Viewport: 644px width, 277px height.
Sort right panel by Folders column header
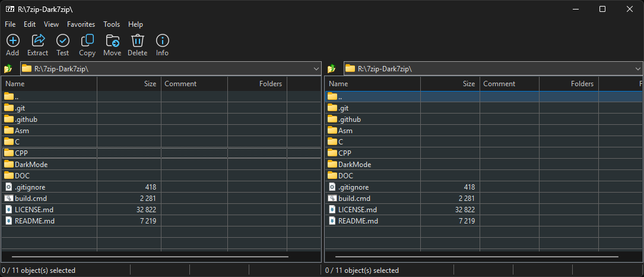click(x=569, y=84)
